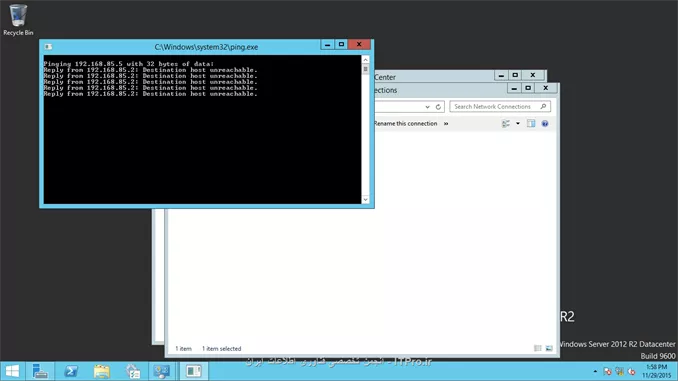This screenshot has width=678, height=381.
Task: Open the Start menu Windows logo
Action: tap(12, 371)
